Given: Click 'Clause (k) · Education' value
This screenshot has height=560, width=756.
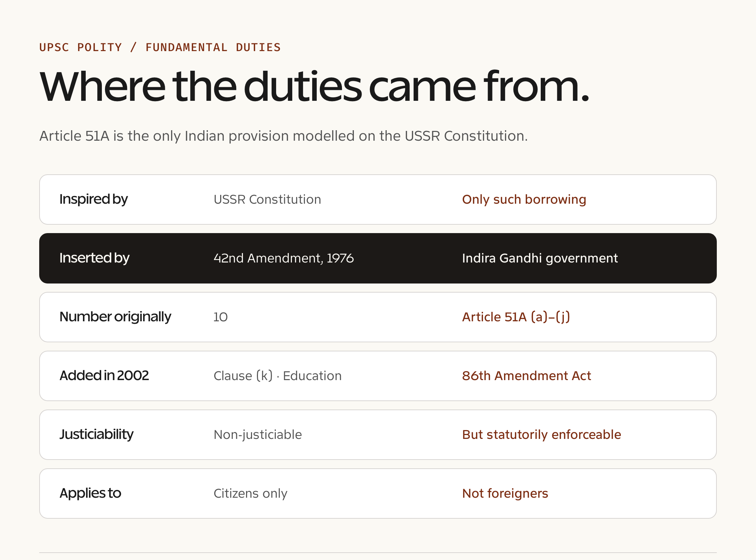Looking at the screenshot, I should pyautogui.click(x=278, y=376).
